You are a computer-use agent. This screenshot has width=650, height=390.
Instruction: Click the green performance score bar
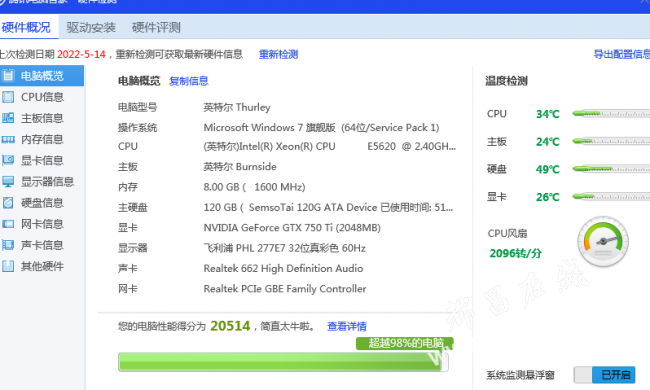click(283, 362)
